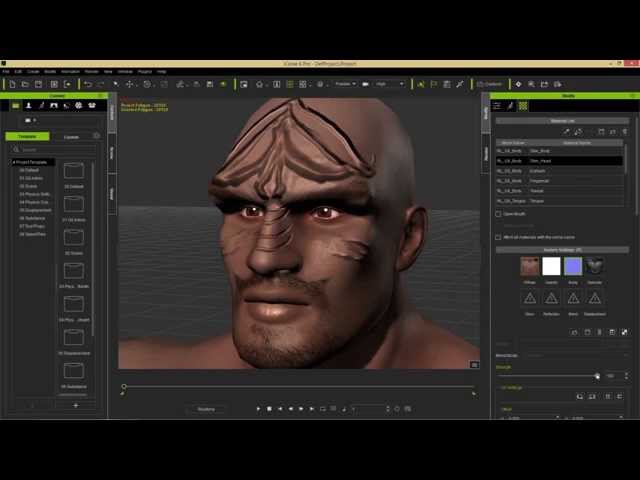Screen dimensions: 640x480
Task: Select the white Opacity texture swatch
Action: pos(551,266)
